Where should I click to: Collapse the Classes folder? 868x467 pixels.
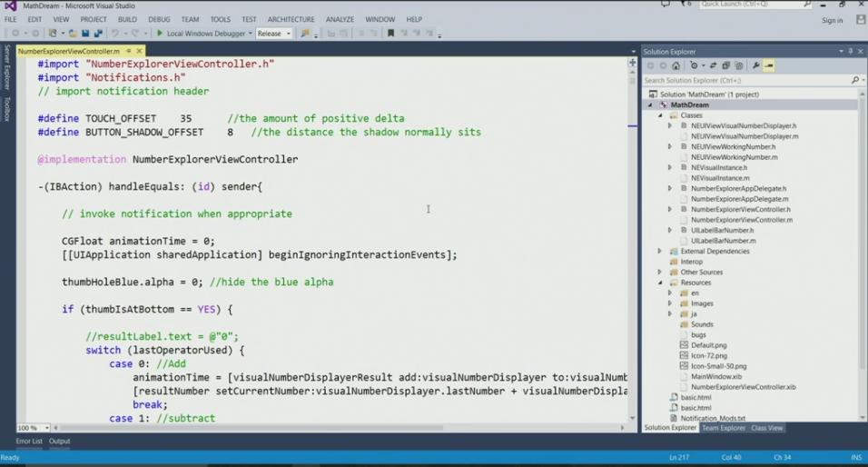(660, 115)
